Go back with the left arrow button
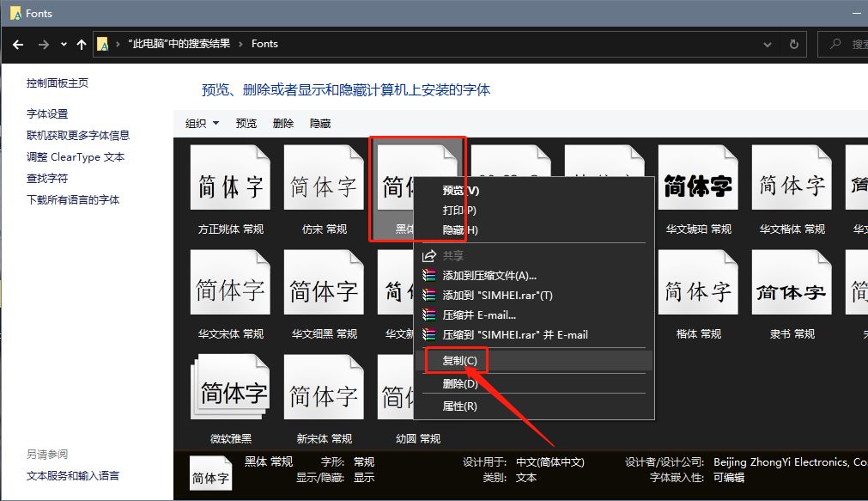The image size is (868, 501). (x=18, y=45)
